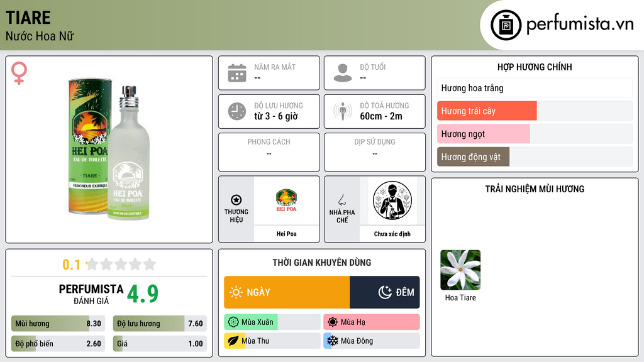Click the green 4.9 Perfumista score
The image size is (644, 362).
143,293
